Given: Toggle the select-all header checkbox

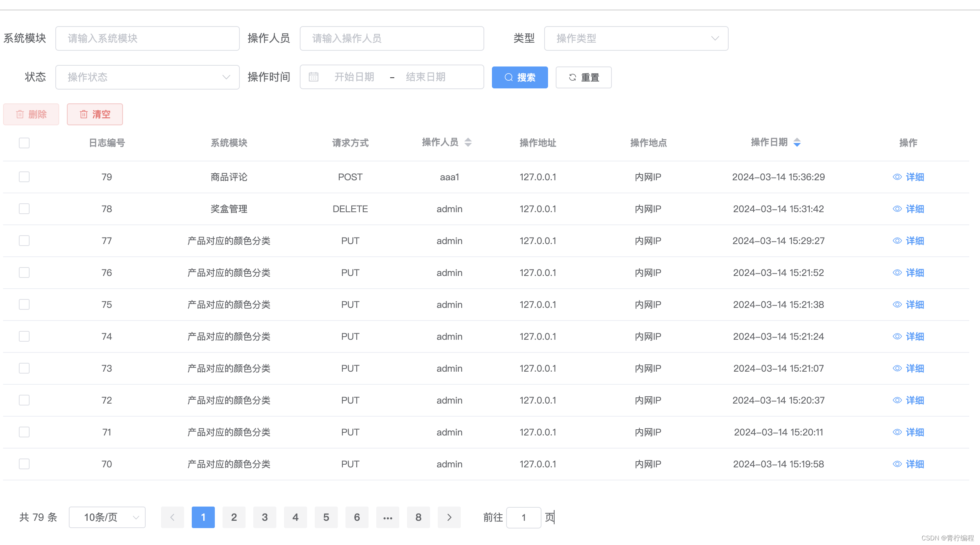Looking at the screenshot, I should click(24, 143).
